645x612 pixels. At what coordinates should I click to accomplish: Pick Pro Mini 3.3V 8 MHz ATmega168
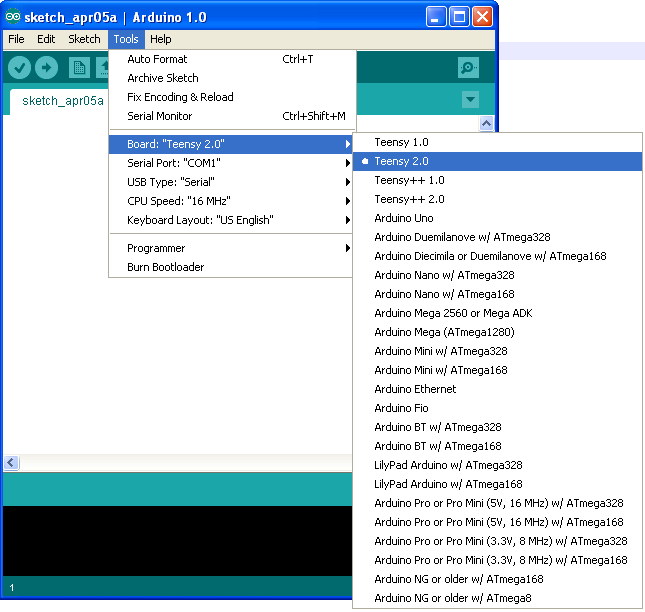pyautogui.click(x=497, y=560)
